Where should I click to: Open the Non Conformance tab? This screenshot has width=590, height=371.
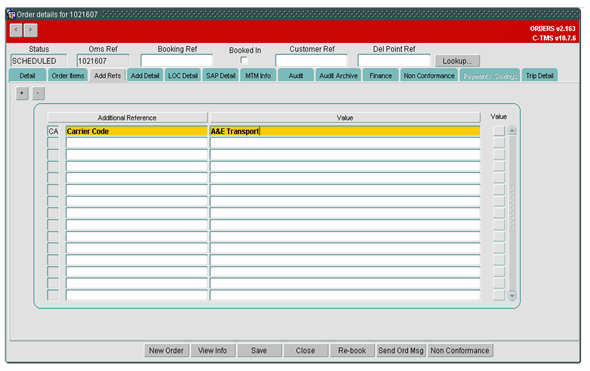point(429,76)
